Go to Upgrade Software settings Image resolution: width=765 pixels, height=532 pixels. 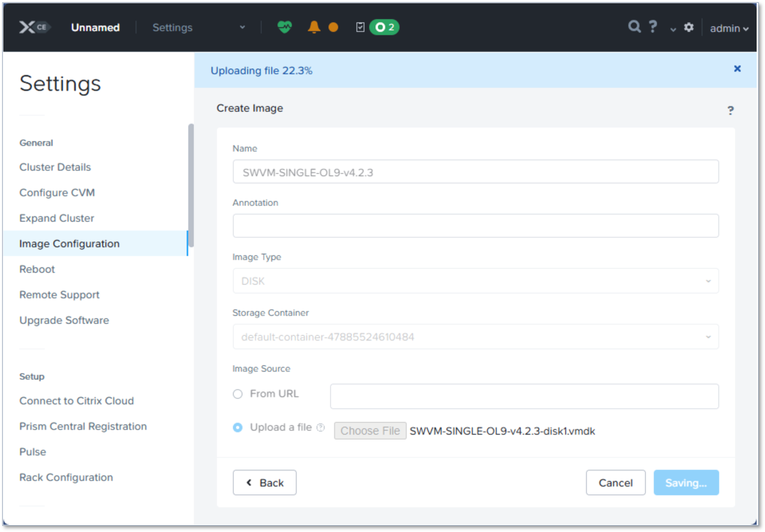(x=64, y=320)
